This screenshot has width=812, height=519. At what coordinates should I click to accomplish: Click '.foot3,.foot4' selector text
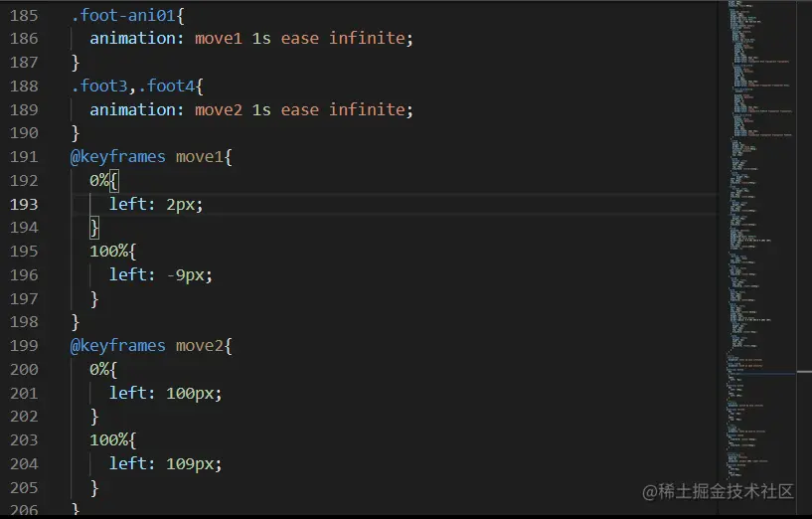tap(133, 86)
